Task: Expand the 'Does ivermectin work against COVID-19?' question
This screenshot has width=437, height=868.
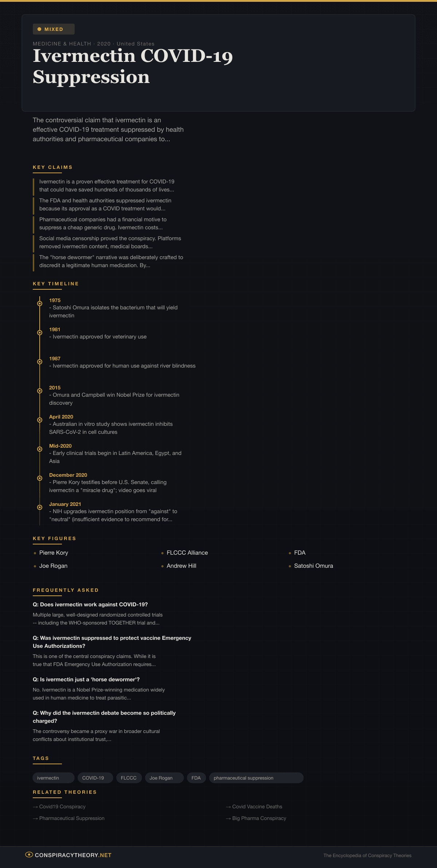Action: [90, 605]
